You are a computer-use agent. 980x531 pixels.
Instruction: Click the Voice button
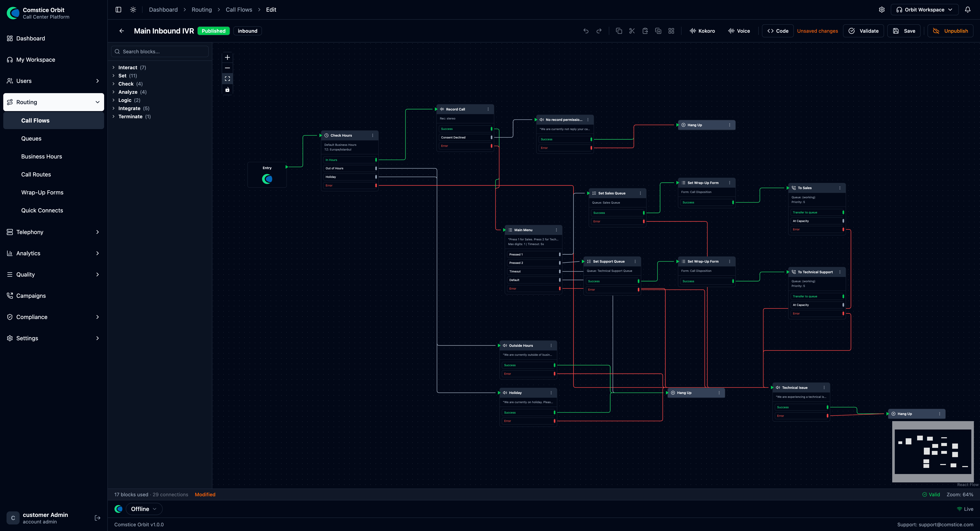click(x=739, y=31)
